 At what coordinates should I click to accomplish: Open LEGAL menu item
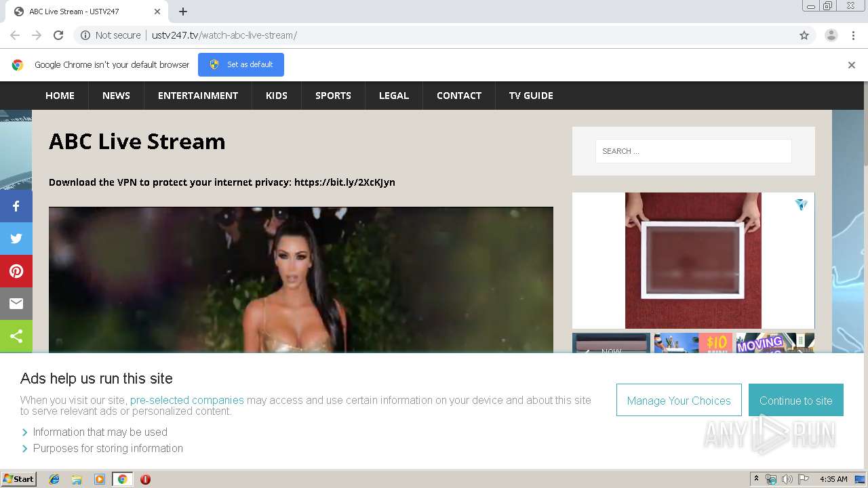(394, 96)
